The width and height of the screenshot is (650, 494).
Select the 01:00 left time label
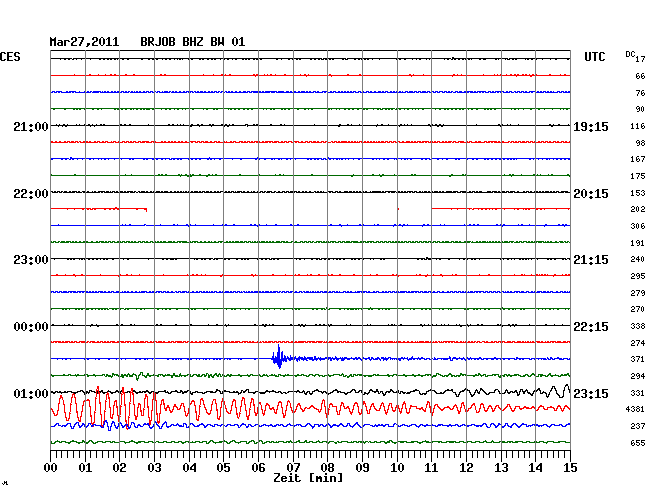tap(31, 393)
